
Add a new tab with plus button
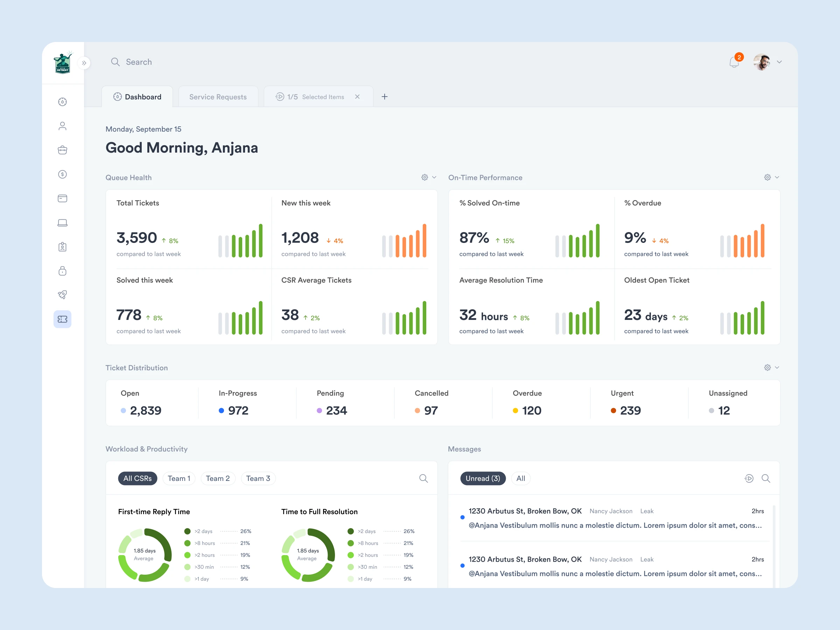[x=384, y=97]
